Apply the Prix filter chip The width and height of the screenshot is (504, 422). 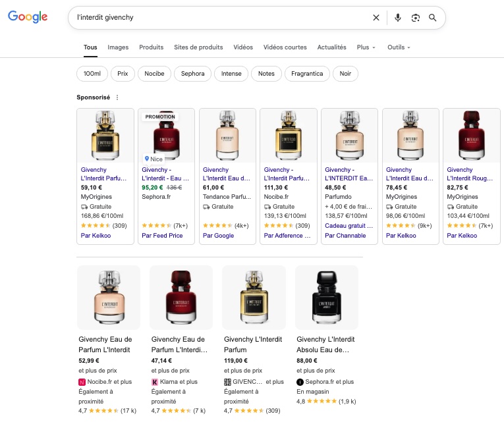123,74
